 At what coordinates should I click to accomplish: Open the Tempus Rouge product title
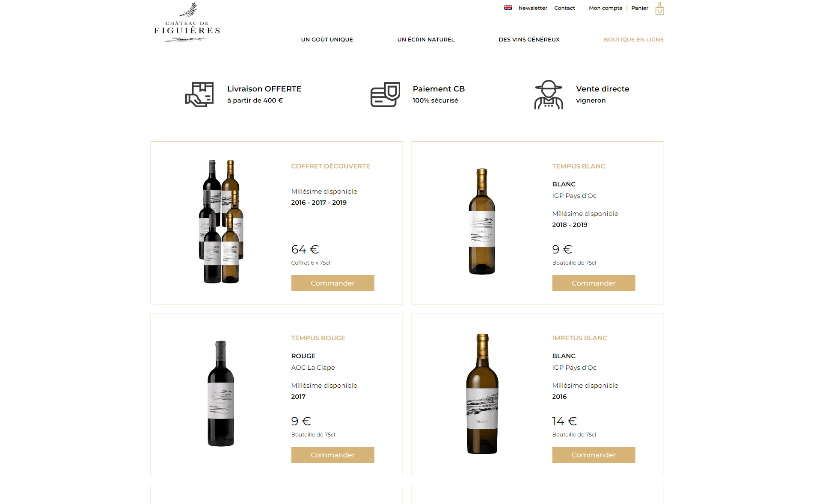click(318, 338)
